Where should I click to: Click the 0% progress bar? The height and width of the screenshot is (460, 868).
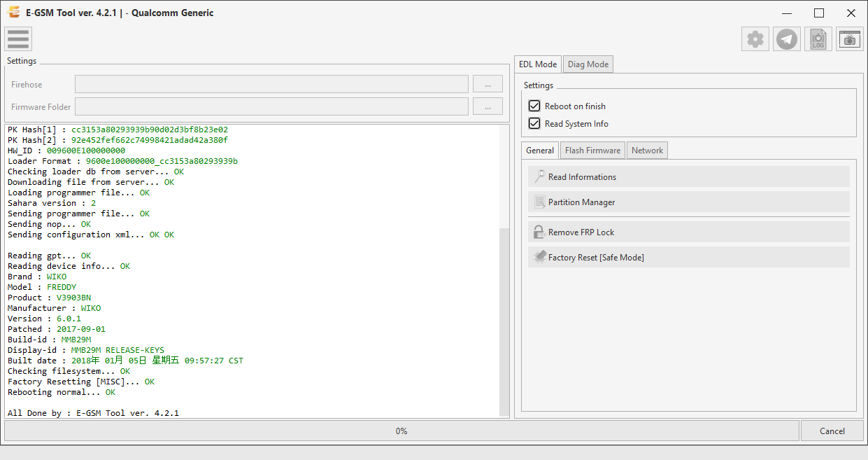tap(401, 431)
